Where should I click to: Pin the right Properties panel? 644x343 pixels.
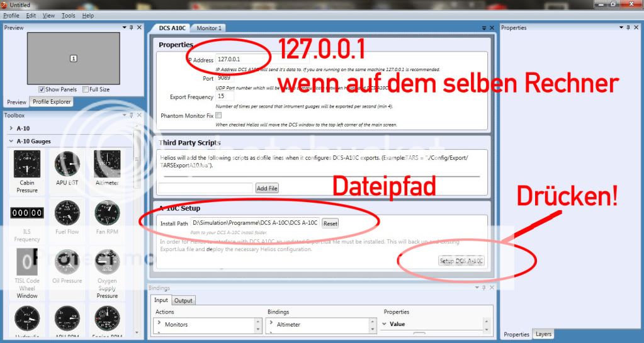click(x=628, y=28)
